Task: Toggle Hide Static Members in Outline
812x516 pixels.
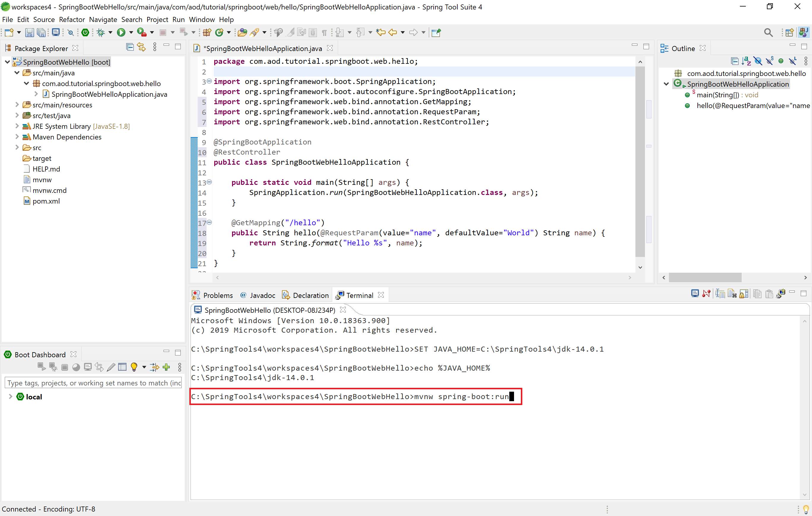Action: [770, 61]
